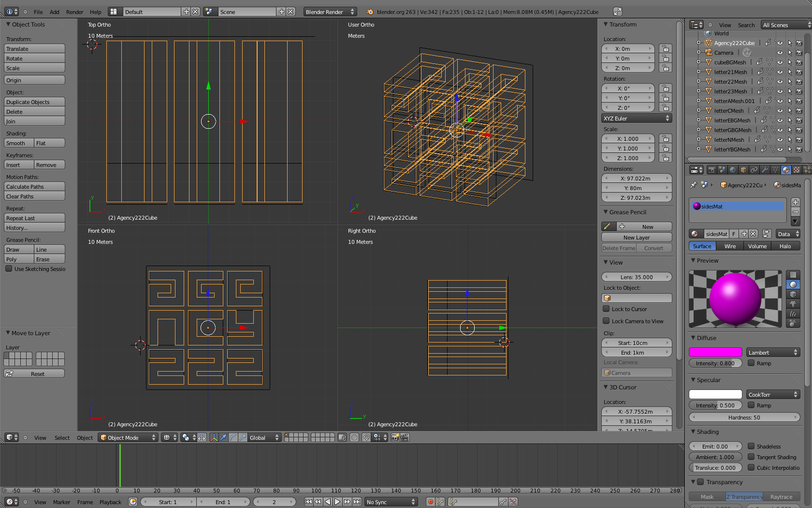The image size is (812, 508).
Task: Click the magenta diffuse color swatch
Action: 715,353
